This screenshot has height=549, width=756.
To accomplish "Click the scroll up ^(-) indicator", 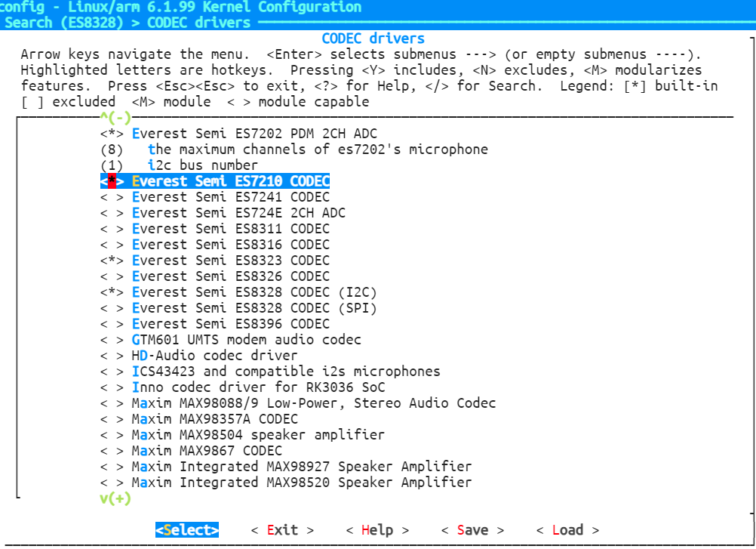I will pos(115,117).
